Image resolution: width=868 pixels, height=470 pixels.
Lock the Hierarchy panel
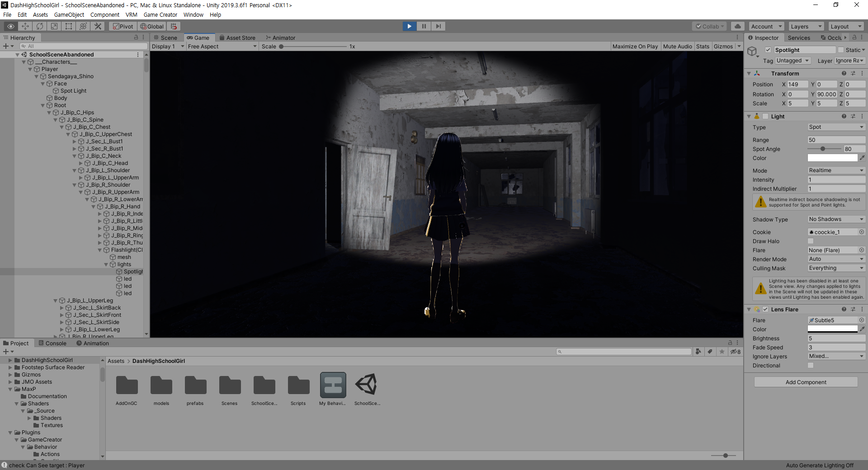(136, 38)
